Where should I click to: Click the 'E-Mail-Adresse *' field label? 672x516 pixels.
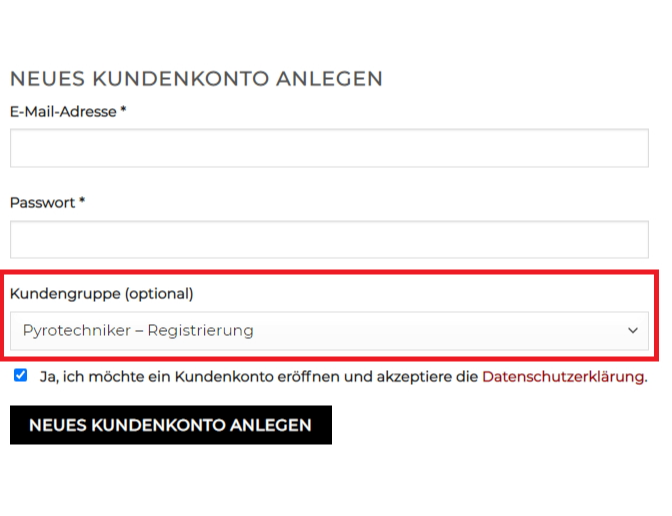(68, 111)
